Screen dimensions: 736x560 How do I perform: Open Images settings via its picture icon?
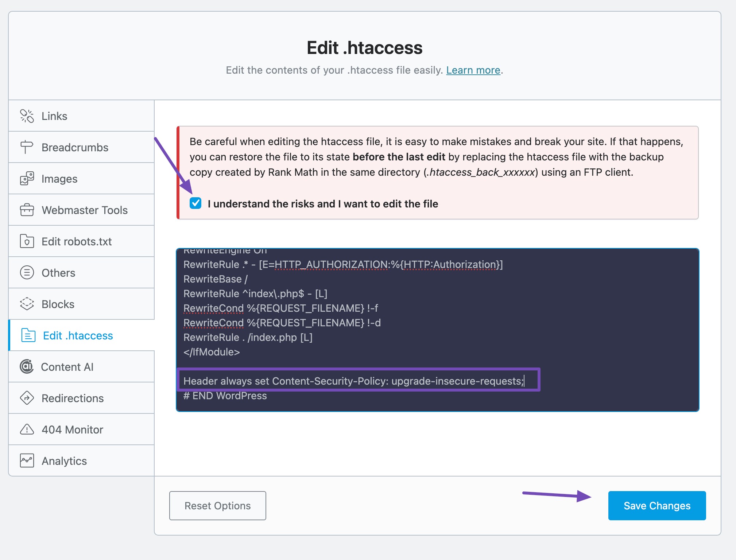pyautogui.click(x=26, y=178)
